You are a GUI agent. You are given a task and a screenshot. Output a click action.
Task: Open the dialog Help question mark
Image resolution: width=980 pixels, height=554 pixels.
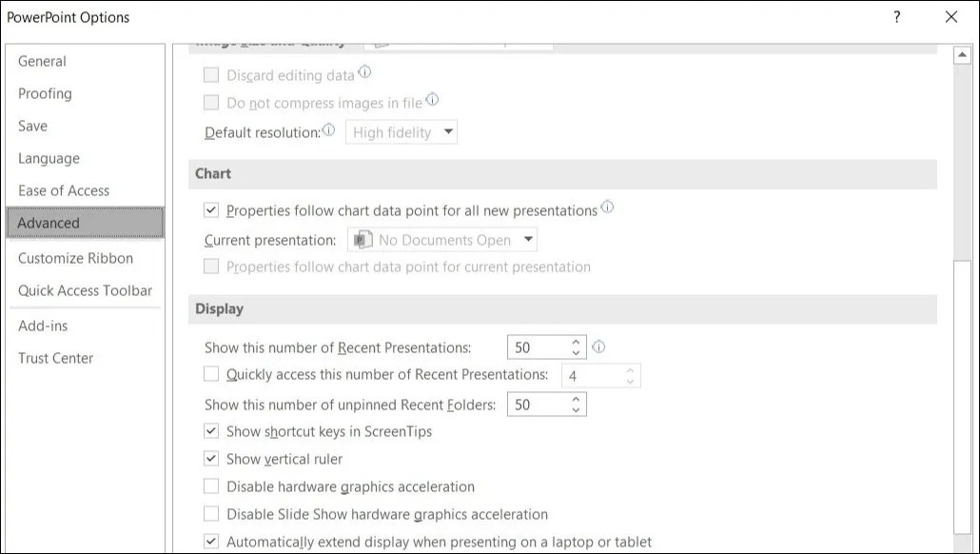(x=897, y=16)
